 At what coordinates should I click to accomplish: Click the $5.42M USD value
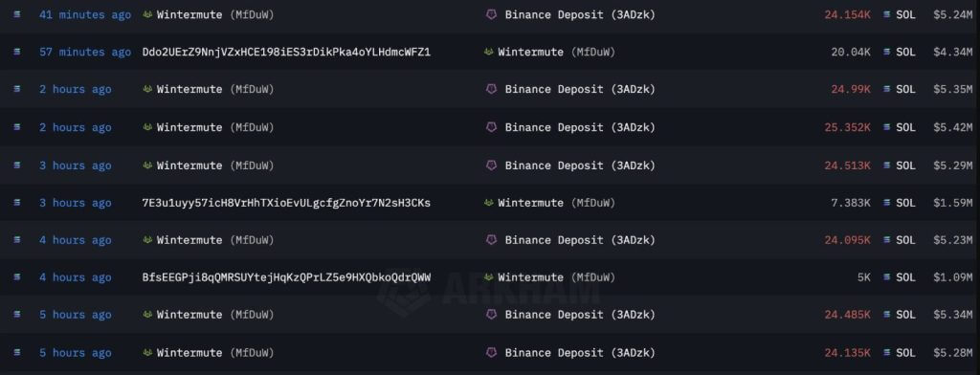pyautogui.click(x=952, y=127)
